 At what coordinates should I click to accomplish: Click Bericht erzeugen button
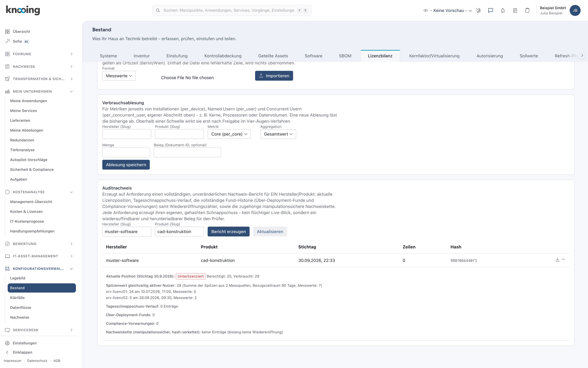(228, 232)
